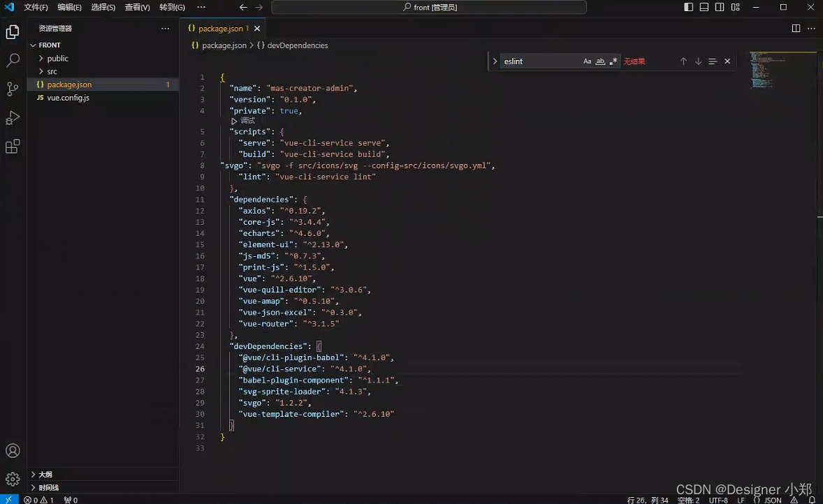The width and height of the screenshot is (823, 504).
Task: Open Explorer panel more actions ellipsis
Action: click(166, 29)
